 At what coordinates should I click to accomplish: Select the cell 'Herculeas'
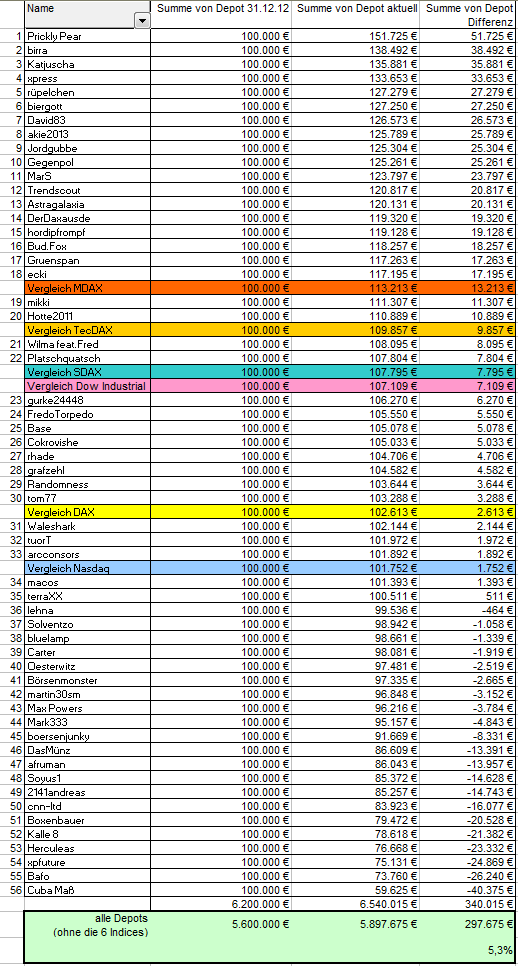point(87,848)
